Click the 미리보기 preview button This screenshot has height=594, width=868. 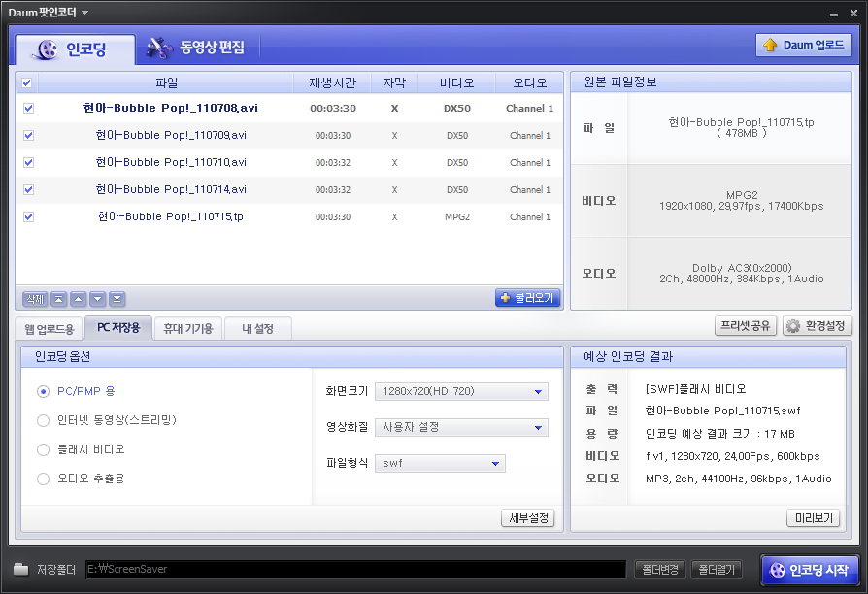(x=814, y=518)
